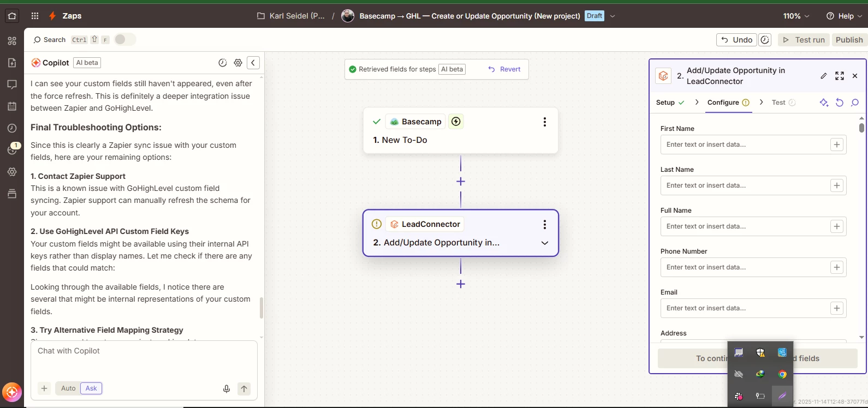Rename step with the pencil icon
868x408 pixels.
pos(824,76)
